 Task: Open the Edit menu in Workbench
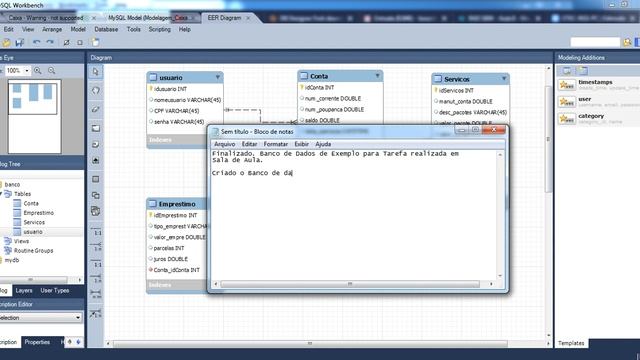click(x=9, y=29)
